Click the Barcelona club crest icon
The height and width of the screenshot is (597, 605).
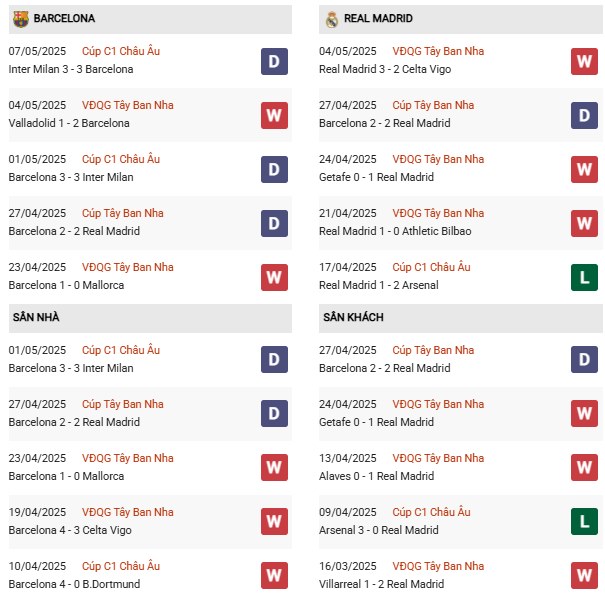20,19
